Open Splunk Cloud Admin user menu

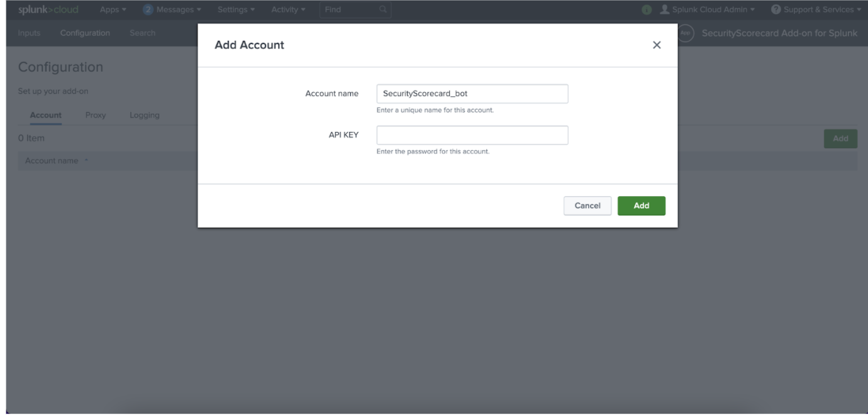click(x=709, y=9)
